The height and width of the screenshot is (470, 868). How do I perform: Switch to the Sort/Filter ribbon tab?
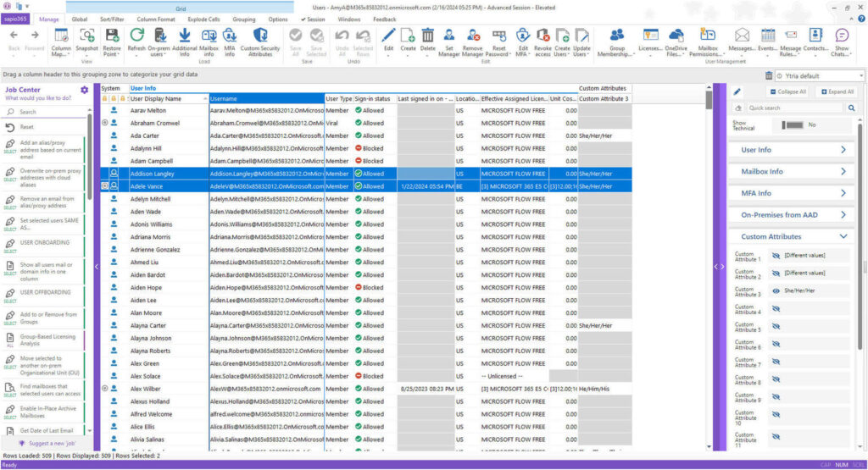[111, 19]
